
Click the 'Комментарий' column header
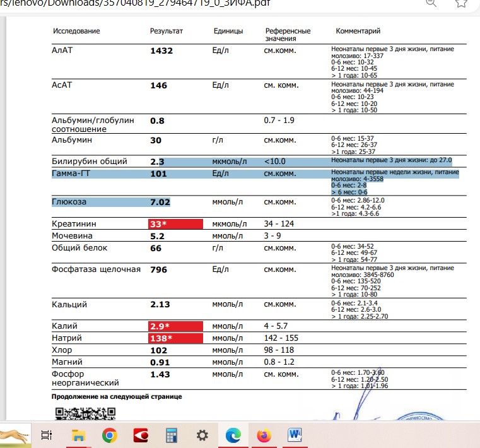click(x=358, y=31)
